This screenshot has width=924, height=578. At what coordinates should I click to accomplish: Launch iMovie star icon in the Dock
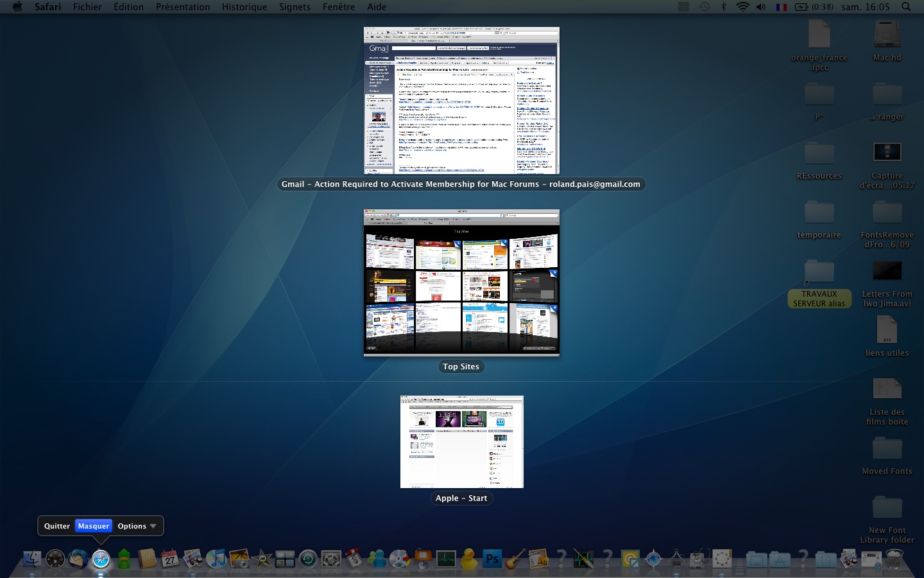tap(262, 559)
